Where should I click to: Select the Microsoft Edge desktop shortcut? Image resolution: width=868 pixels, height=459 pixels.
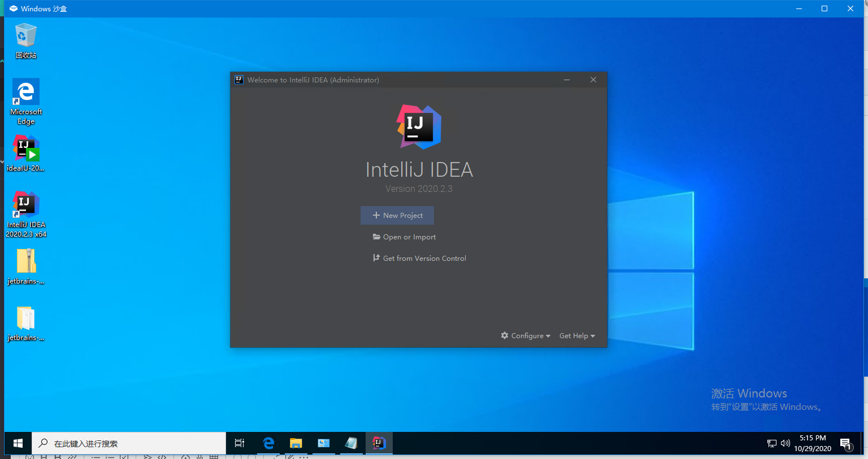(x=26, y=102)
